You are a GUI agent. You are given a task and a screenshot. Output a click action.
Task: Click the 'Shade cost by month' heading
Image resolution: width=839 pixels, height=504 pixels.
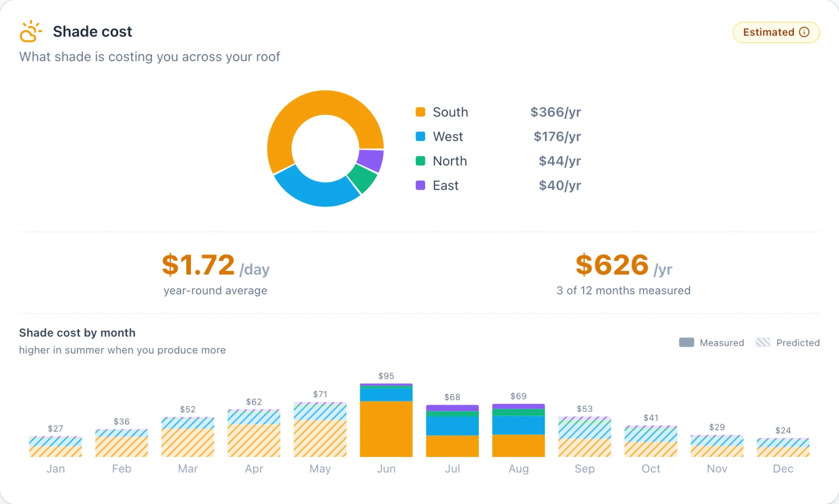(77, 333)
